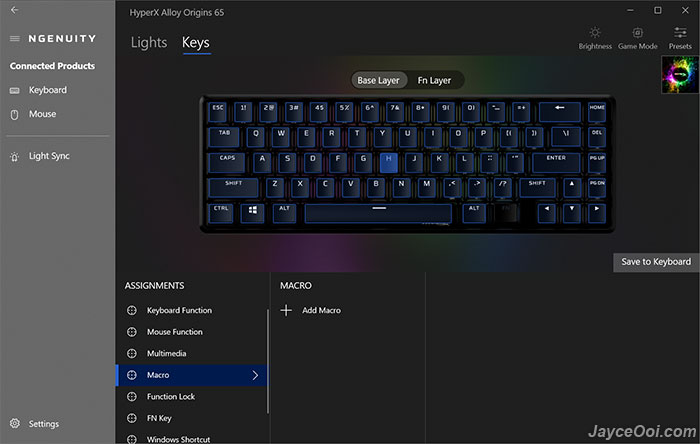The image size is (700, 444).
Task: Click the plus icon to Add Macro
Action: click(286, 310)
